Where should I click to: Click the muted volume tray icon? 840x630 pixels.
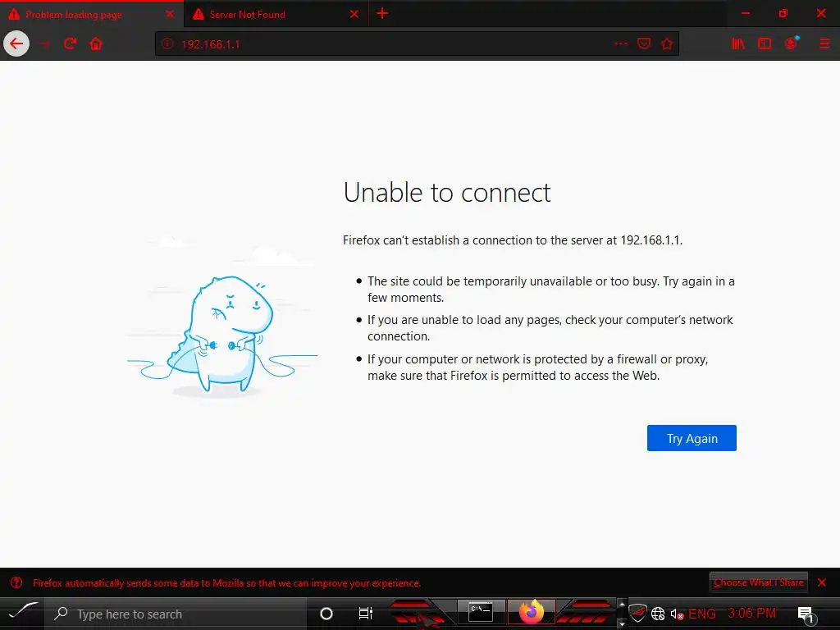[677, 614]
